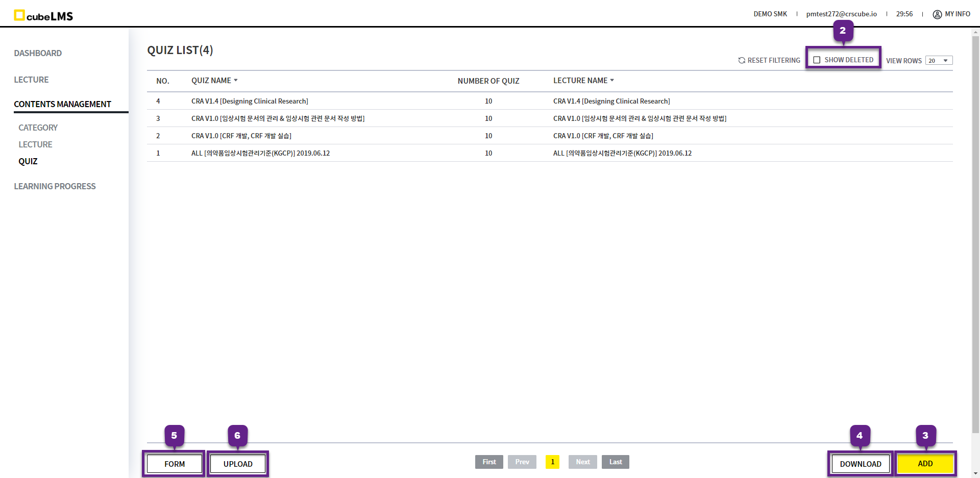Open CRA V1.4 Designing Clinical Research quiz
The height and width of the screenshot is (478, 980).
pyautogui.click(x=250, y=101)
